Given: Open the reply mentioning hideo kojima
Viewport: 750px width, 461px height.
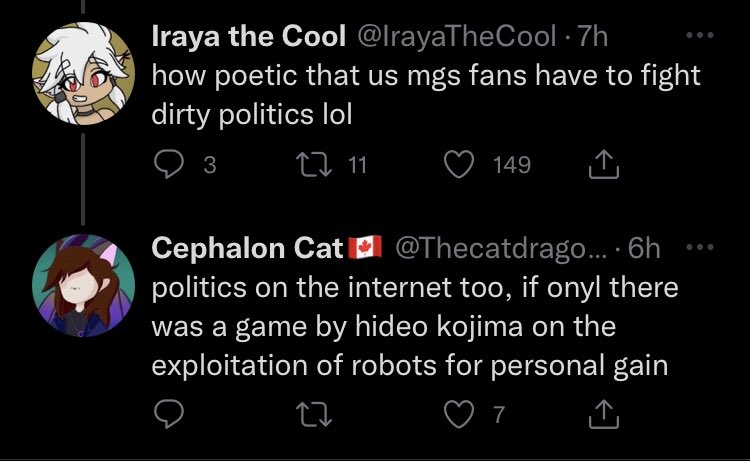Looking at the screenshot, I should click(415, 326).
